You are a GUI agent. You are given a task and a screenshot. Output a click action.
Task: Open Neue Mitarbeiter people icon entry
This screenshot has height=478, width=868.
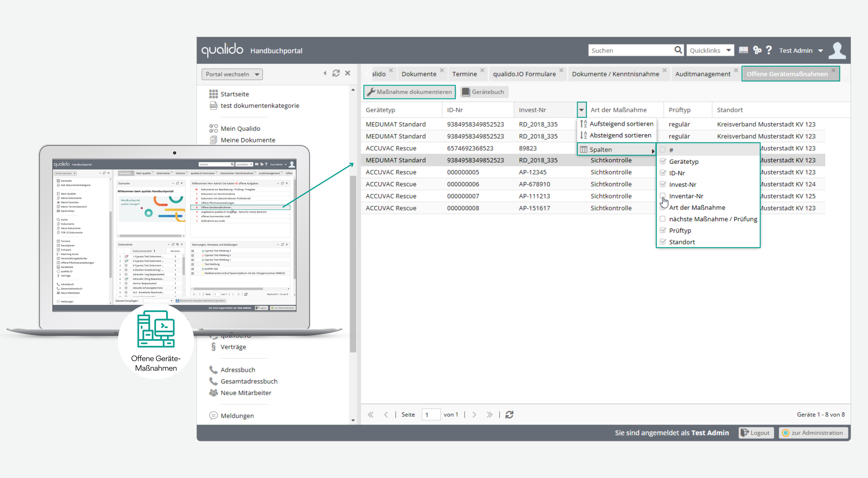(x=213, y=393)
